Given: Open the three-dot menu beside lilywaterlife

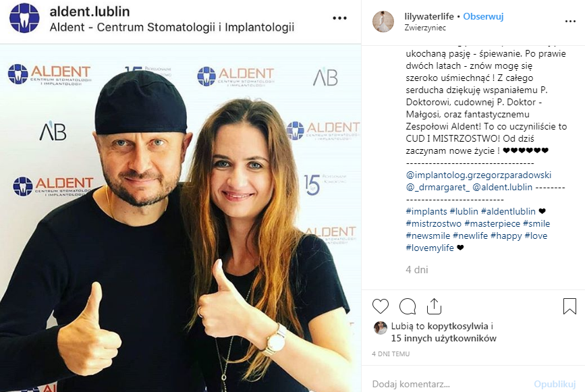Looking at the screenshot, I should click(570, 22).
